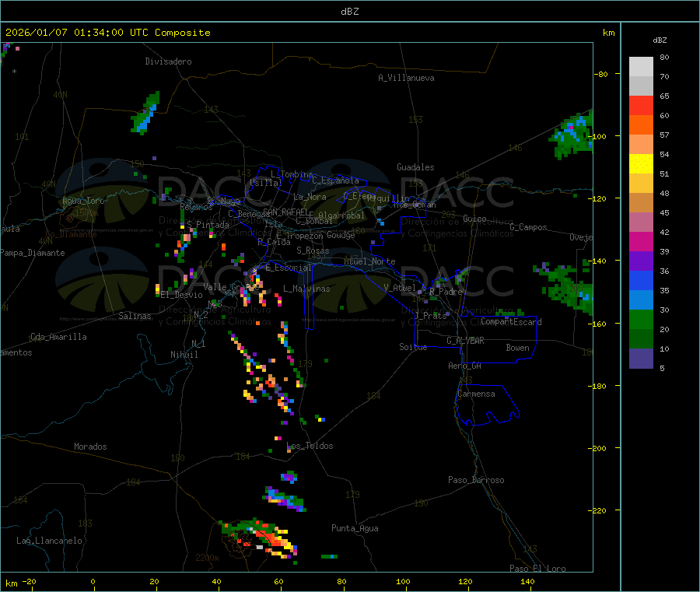Click the Paso_Barroso label

click(476, 480)
